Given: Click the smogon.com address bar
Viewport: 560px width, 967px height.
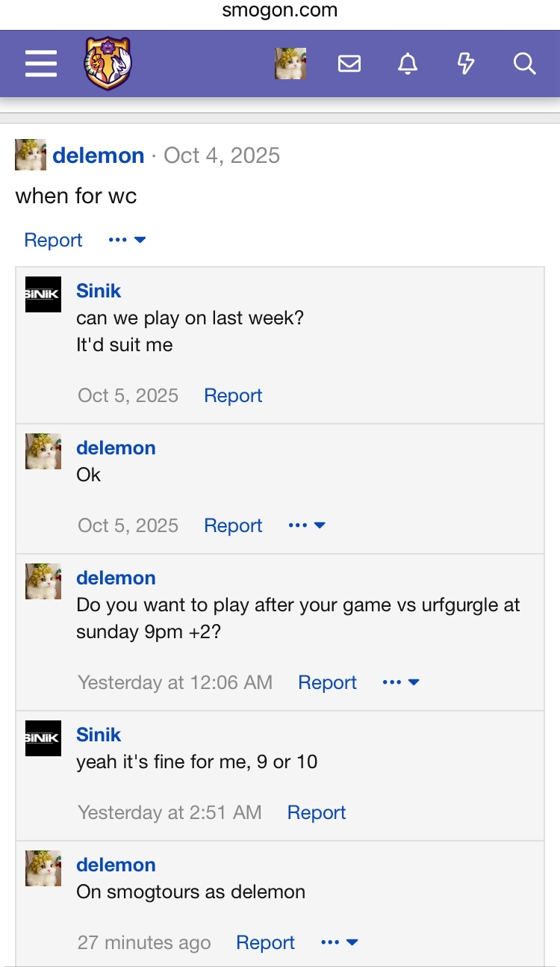Looking at the screenshot, I should (x=280, y=10).
